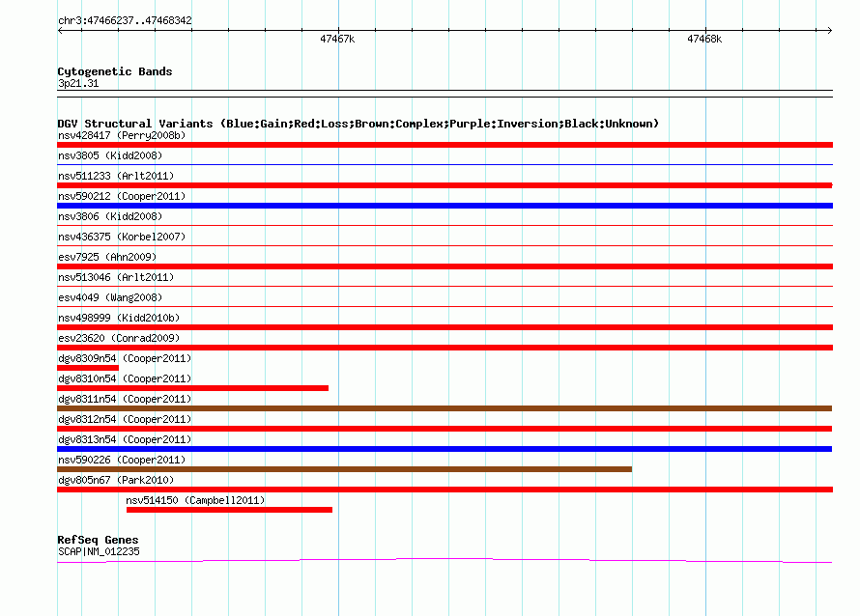Click the right arrow of the ruler
The width and height of the screenshot is (860, 616).
[x=829, y=30]
